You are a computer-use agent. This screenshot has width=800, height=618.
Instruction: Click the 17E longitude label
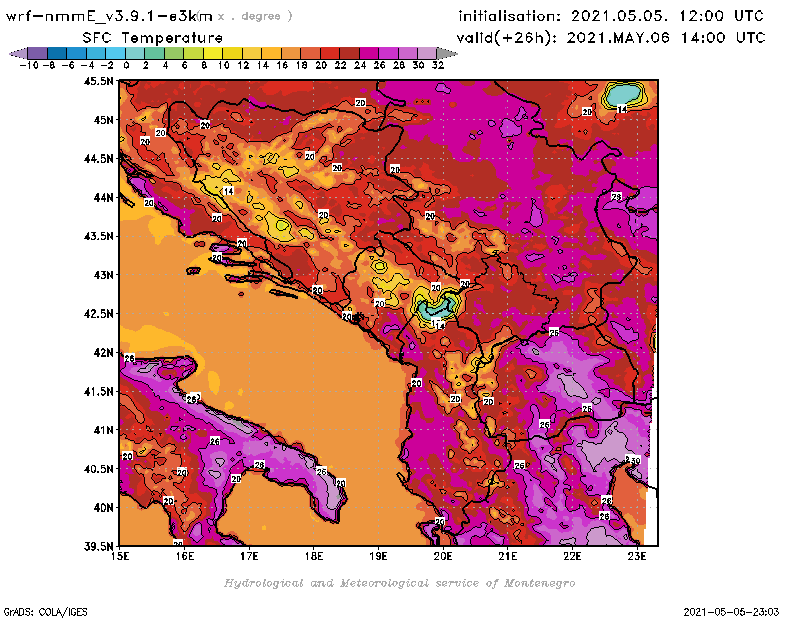(x=249, y=556)
